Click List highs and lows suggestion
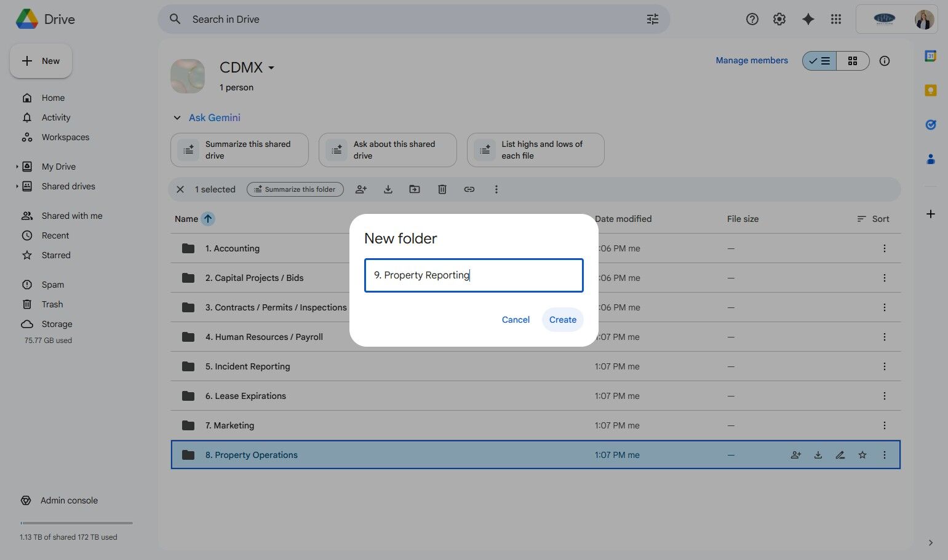Viewport: 948px width, 560px height. [536, 150]
